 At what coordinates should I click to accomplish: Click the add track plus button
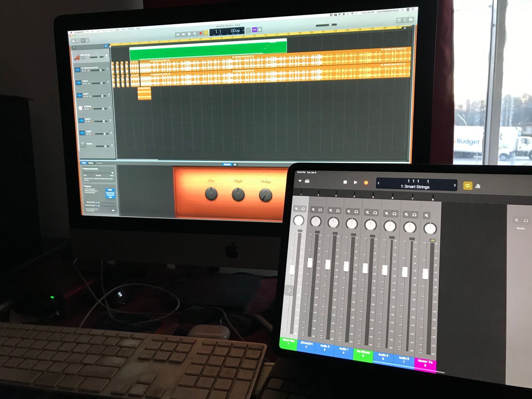point(74,48)
